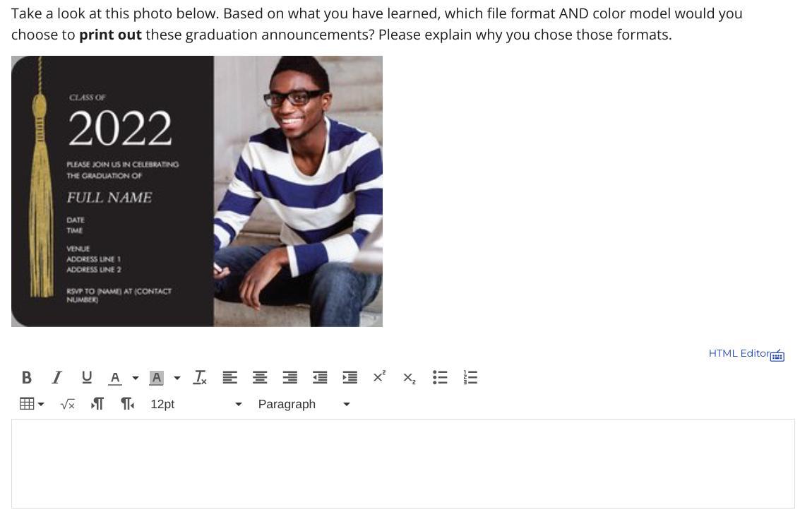Screen dimensions: 812x517
Task: Open the math equation editor
Action: pyautogui.click(x=67, y=404)
